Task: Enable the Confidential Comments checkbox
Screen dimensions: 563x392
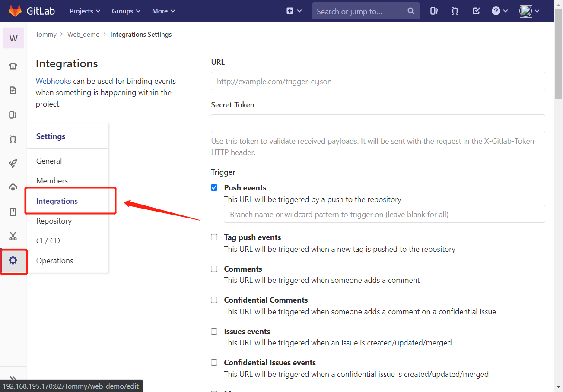Action: 214,300
